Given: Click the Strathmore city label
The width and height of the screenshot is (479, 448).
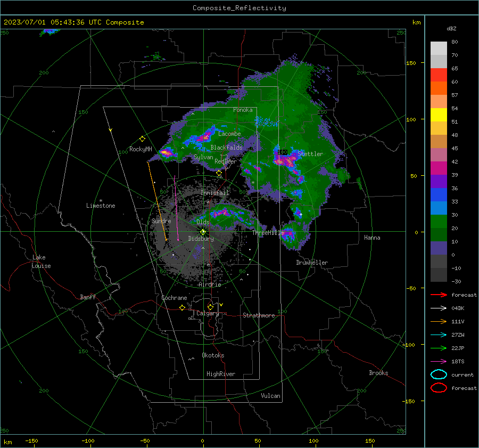Looking at the screenshot, I should click(259, 315).
